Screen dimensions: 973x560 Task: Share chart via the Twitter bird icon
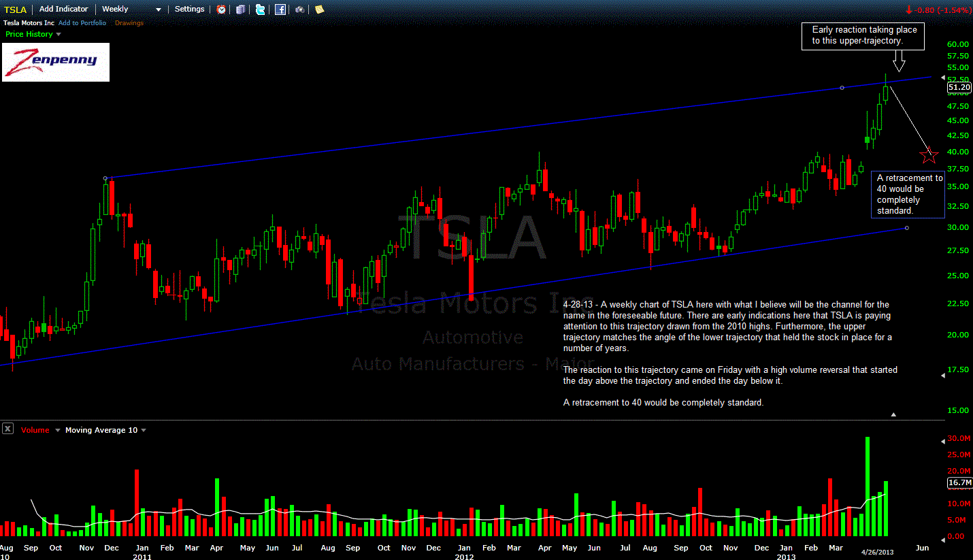pos(261,10)
